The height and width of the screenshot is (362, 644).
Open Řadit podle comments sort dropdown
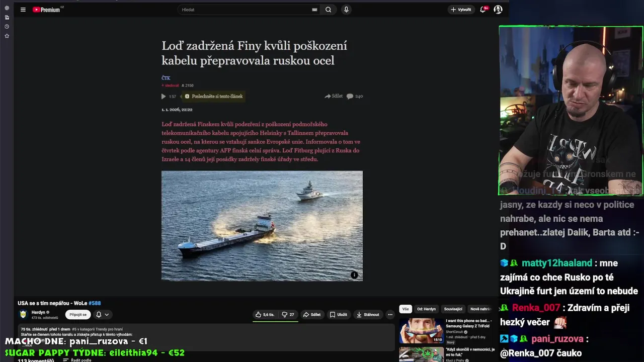tap(77, 360)
